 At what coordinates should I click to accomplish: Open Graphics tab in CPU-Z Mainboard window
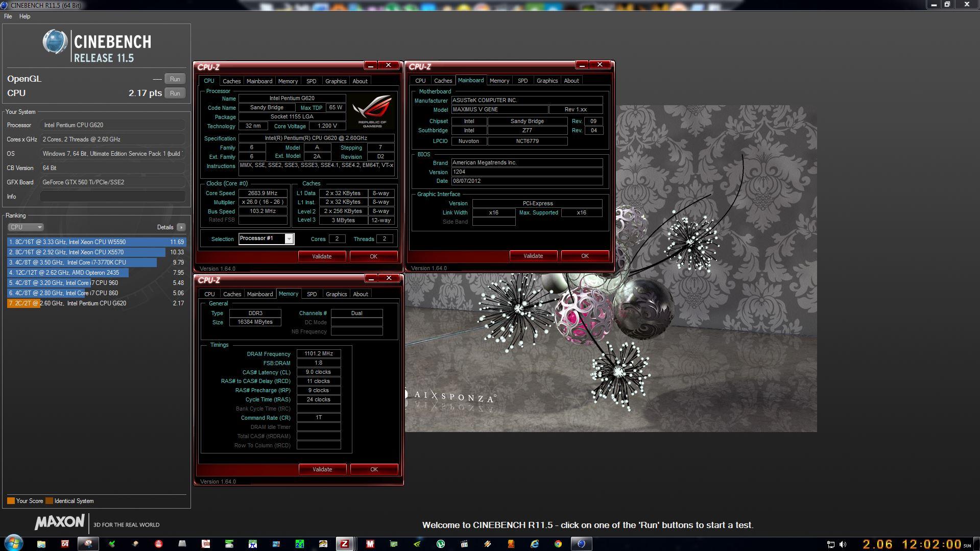click(547, 81)
